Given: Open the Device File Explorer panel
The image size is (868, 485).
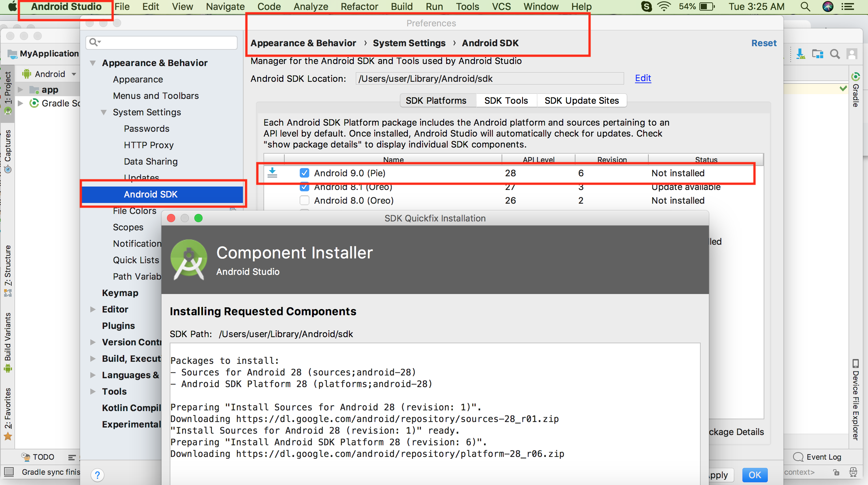Looking at the screenshot, I should (856, 400).
